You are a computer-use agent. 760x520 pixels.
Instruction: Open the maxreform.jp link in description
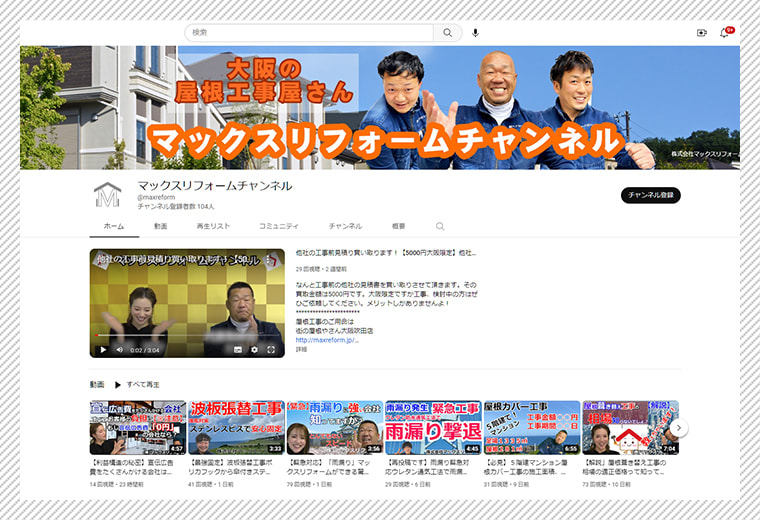327,340
